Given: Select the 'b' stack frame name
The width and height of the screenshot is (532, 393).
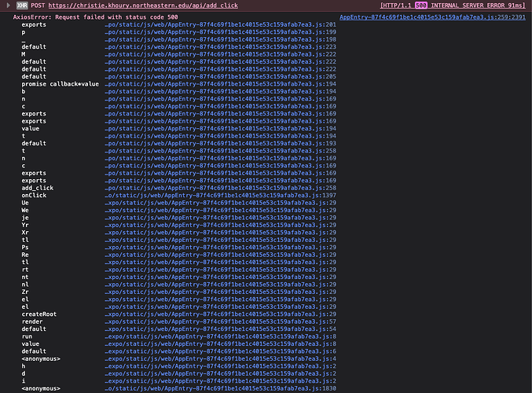Looking at the screenshot, I should pos(24,91).
